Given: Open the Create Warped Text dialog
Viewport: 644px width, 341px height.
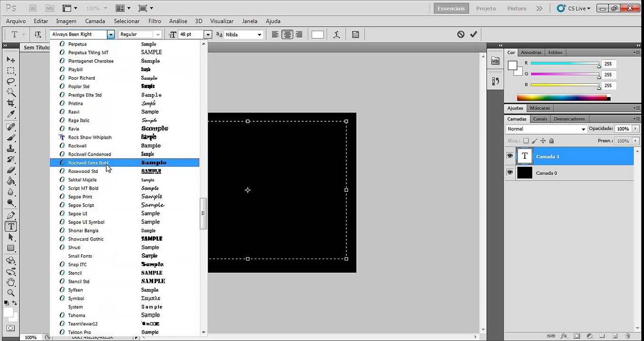Looking at the screenshot, I should (x=337, y=34).
